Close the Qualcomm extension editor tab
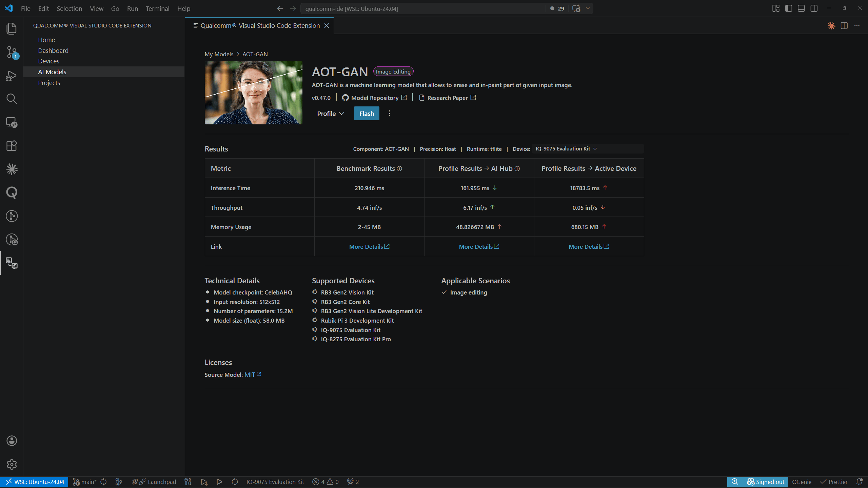This screenshot has width=868, height=488. 327,26
